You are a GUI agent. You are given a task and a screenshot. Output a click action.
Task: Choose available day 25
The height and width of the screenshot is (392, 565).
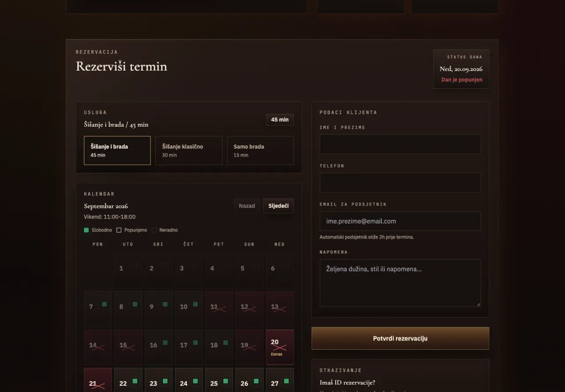[x=219, y=380]
